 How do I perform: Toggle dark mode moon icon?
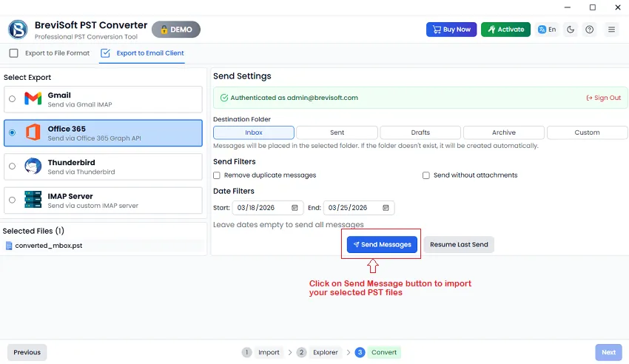pos(571,30)
